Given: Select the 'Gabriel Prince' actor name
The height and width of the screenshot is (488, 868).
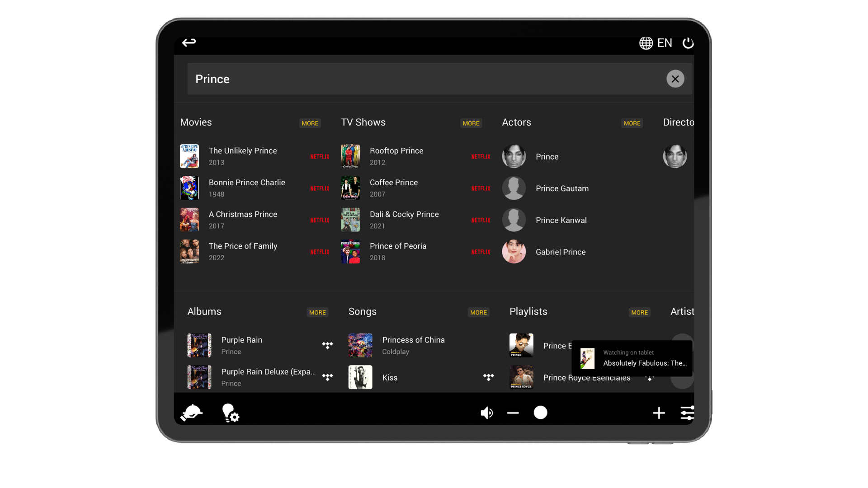Looking at the screenshot, I should [561, 252].
